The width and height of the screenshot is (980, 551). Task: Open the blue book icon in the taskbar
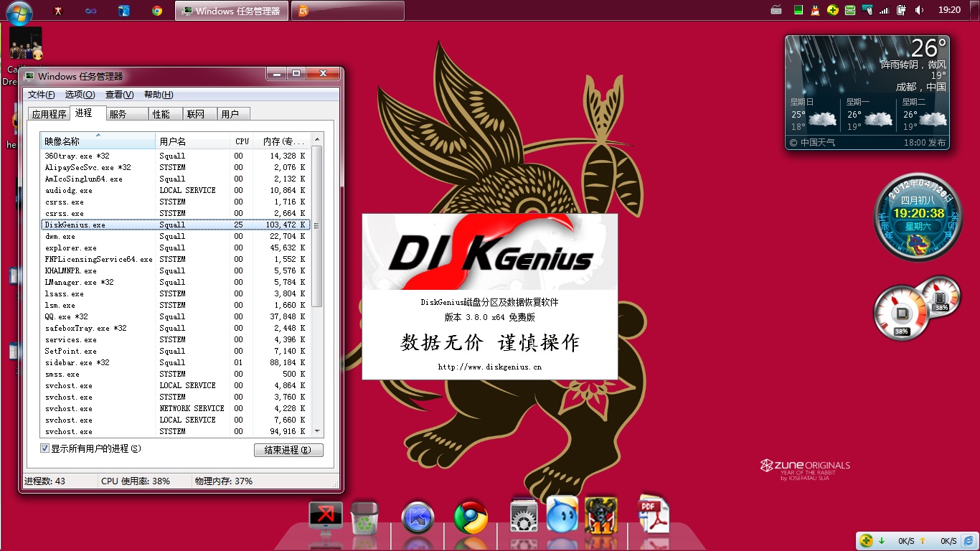pyautogui.click(x=124, y=11)
